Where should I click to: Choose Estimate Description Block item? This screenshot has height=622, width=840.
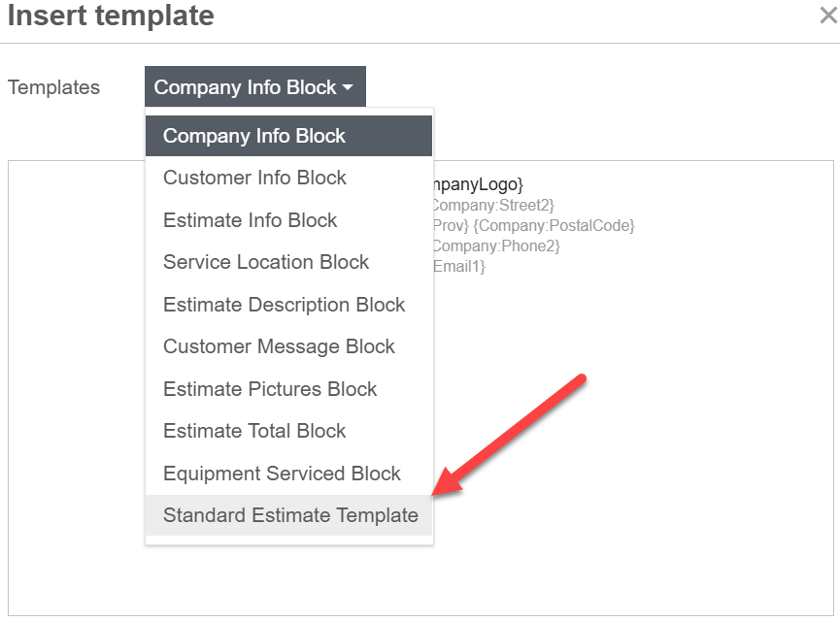click(288, 305)
